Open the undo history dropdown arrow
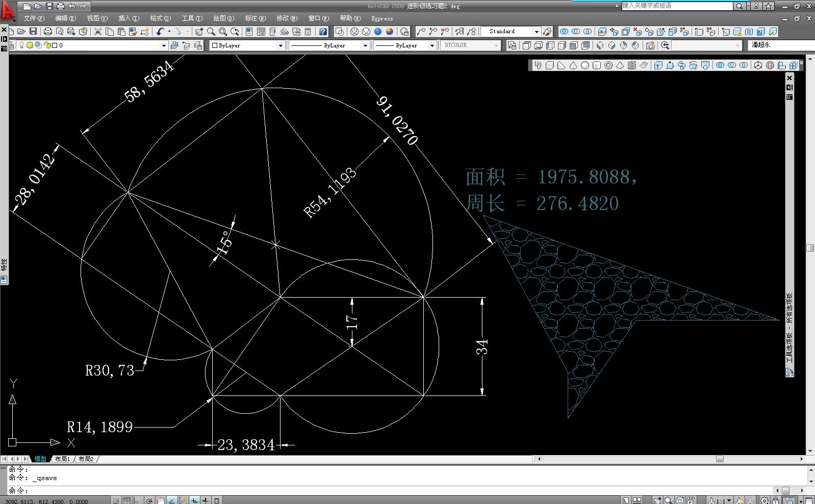 coord(169,32)
